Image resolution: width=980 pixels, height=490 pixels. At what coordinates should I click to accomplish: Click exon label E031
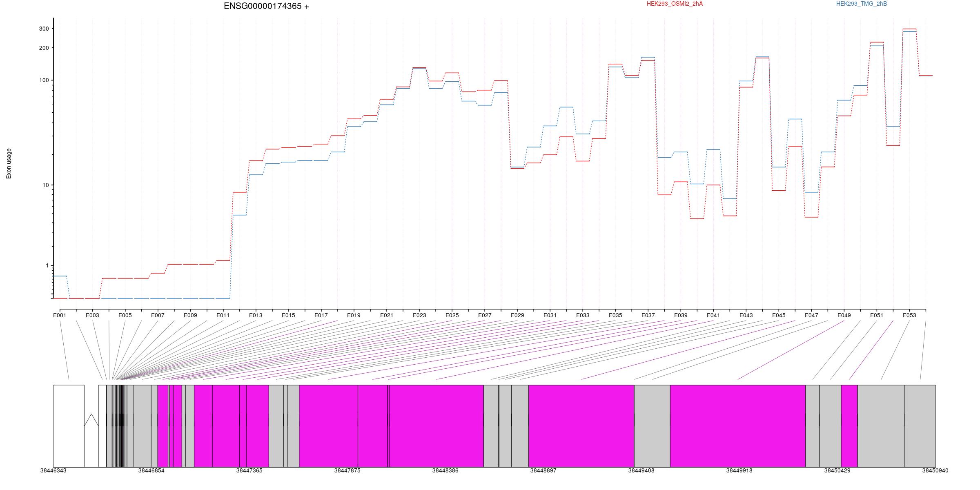pos(550,315)
